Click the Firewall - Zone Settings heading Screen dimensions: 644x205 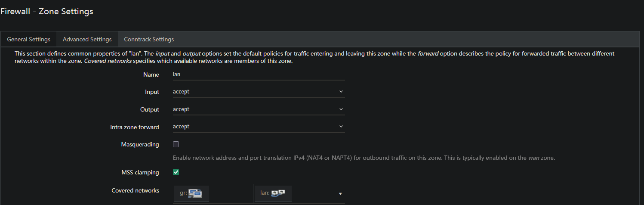(x=47, y=12)
